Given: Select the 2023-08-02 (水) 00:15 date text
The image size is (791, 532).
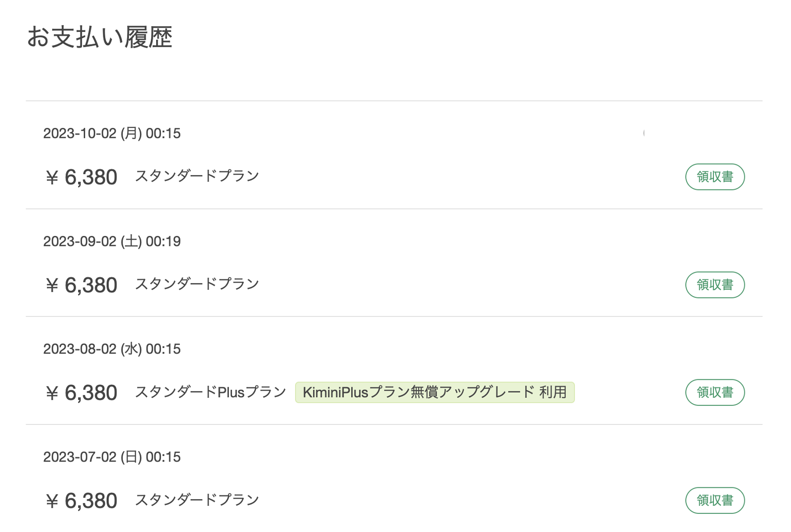Looking at the screenshot, I should [x=112, y=349].
